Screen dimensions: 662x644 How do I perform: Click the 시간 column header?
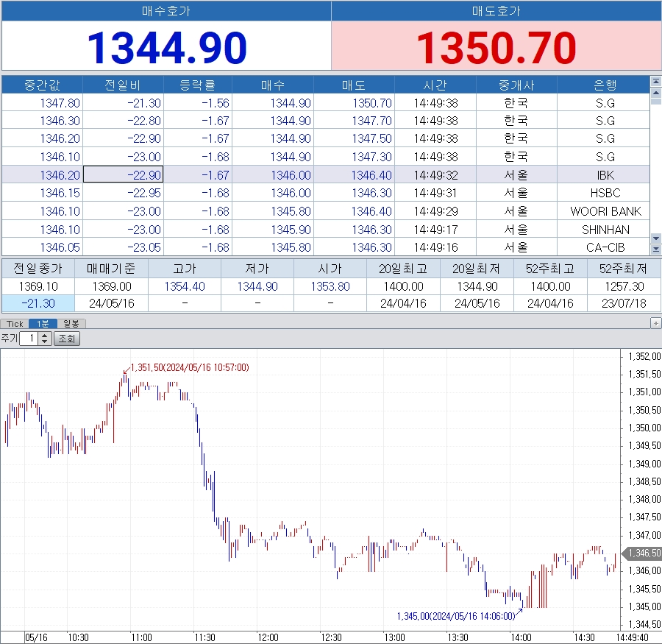pyautogui.click(x=435, y=85)
